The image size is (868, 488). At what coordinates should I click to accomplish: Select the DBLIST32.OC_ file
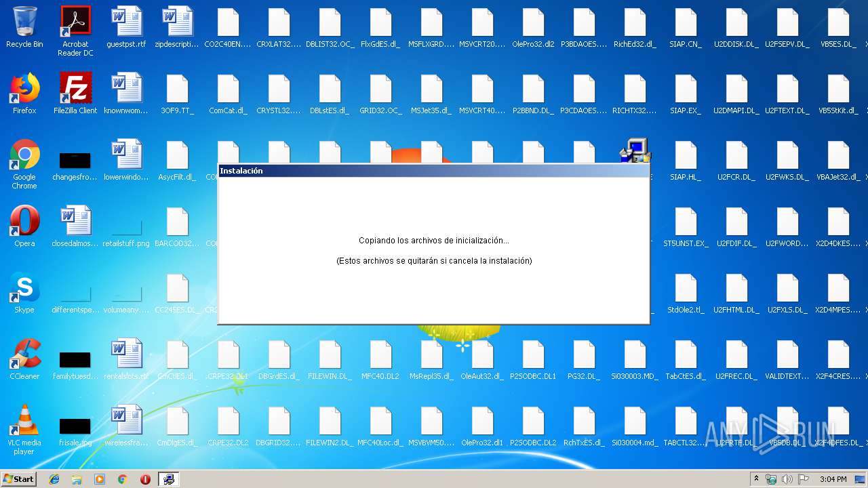[x=330, y=27]
